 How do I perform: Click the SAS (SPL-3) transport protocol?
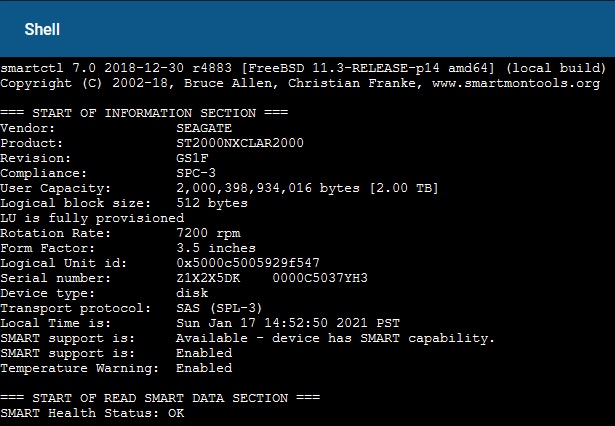click(219, 308)
